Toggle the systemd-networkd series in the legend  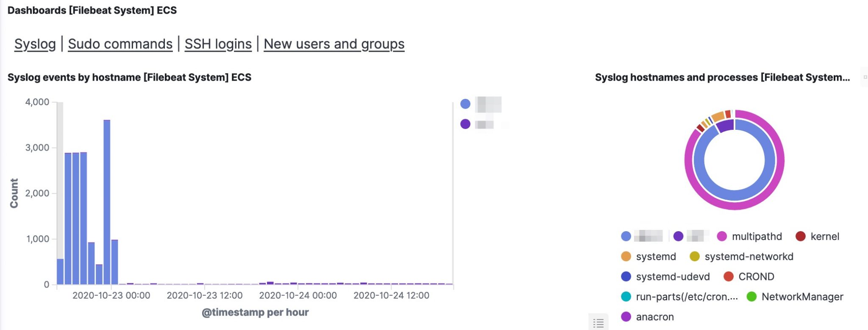(x=695, y=257)
